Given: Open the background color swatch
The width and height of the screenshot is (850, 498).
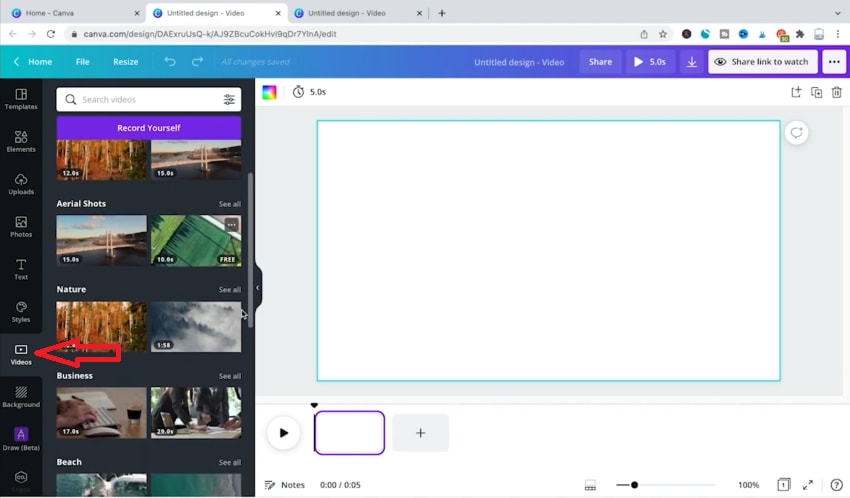Looking at the screenshot, I should coord(269,92).
